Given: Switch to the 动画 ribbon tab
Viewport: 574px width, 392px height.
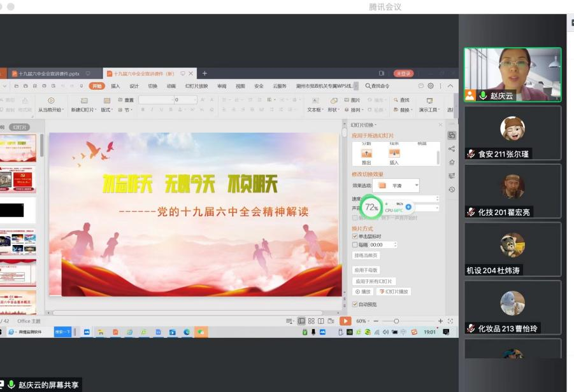Looking at the screenshot, I should pyautogui.click(x=171, y=86).
